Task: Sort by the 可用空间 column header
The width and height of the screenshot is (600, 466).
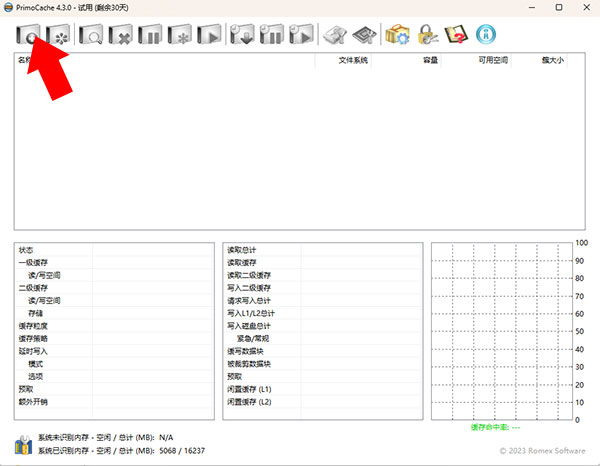Action: (492, 61)
